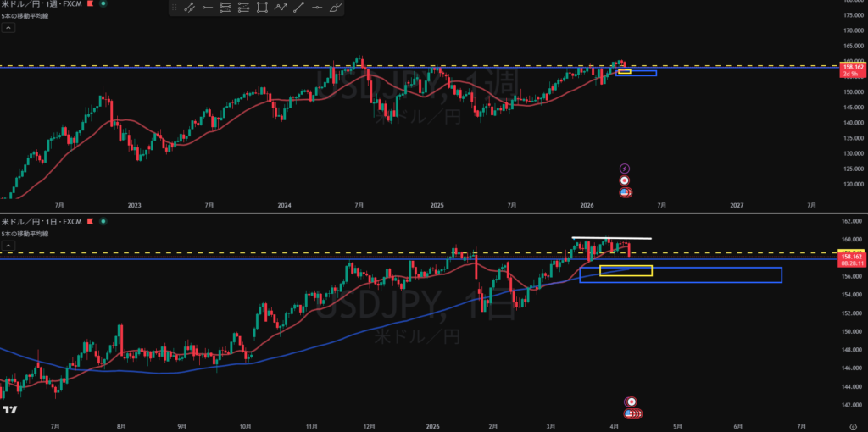Open the purple lightning event marker
The width and height of the screenshot is (868, 432).
click(625, 169)
